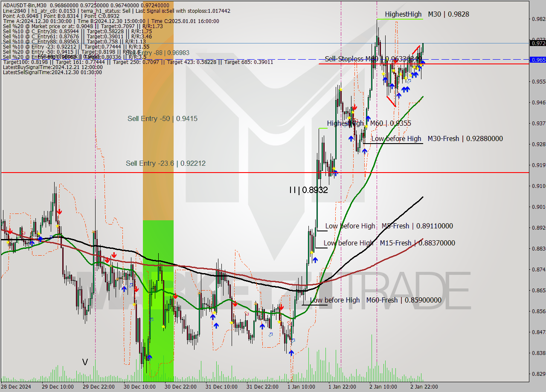
Task: Select the 'HighestHigh M60 | 0.9355' label
Action: click(x=369, y=123)
